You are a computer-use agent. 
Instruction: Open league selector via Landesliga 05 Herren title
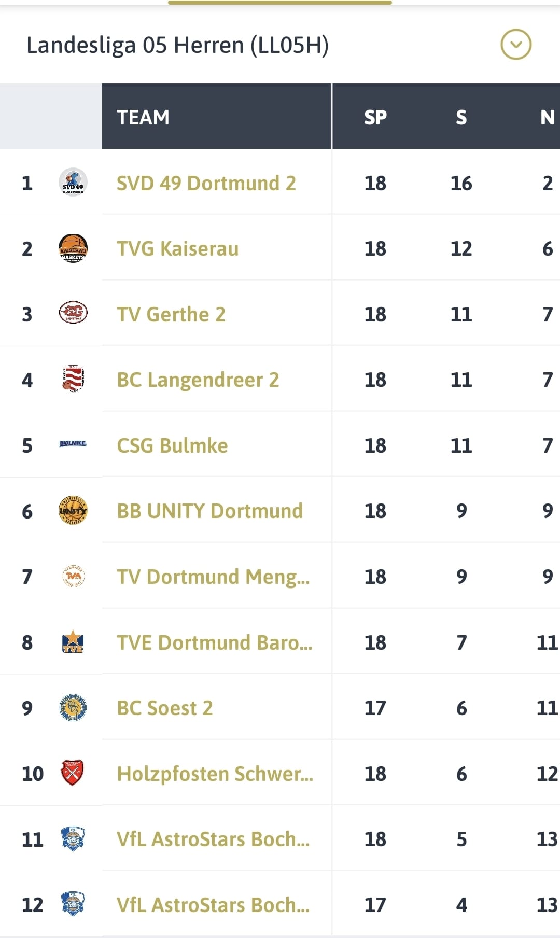[x=177, y=46]
